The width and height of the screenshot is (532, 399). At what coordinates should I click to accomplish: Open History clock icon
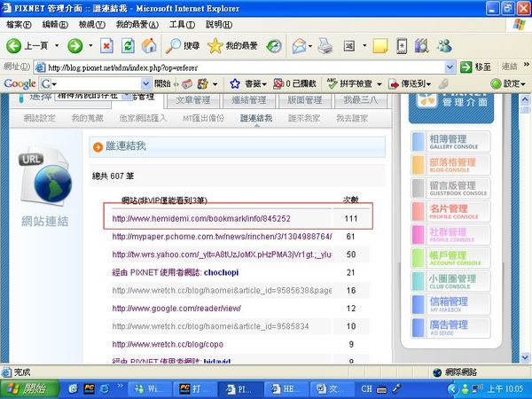tap(274, 46)
